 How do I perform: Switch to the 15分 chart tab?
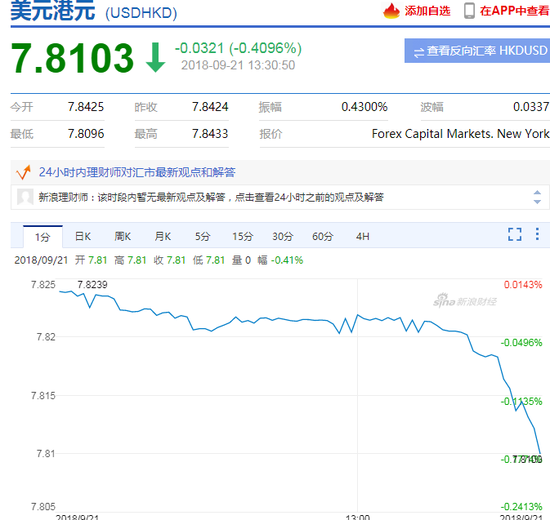coord(242,236)
